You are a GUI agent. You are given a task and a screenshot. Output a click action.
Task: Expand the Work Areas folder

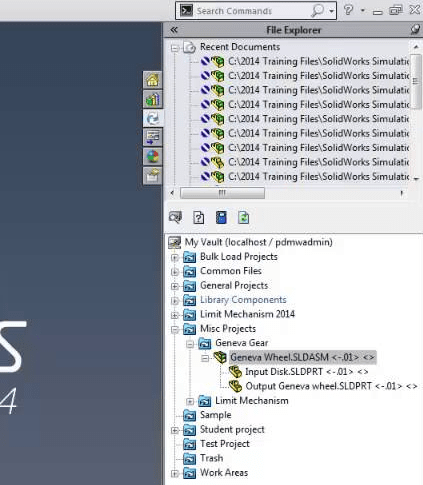[174, 473]
